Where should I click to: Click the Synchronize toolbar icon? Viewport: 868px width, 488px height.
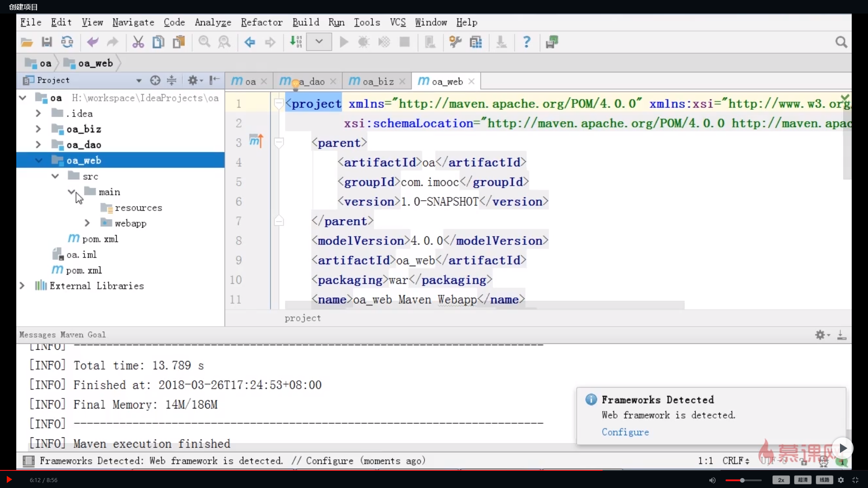click(67, 42)
